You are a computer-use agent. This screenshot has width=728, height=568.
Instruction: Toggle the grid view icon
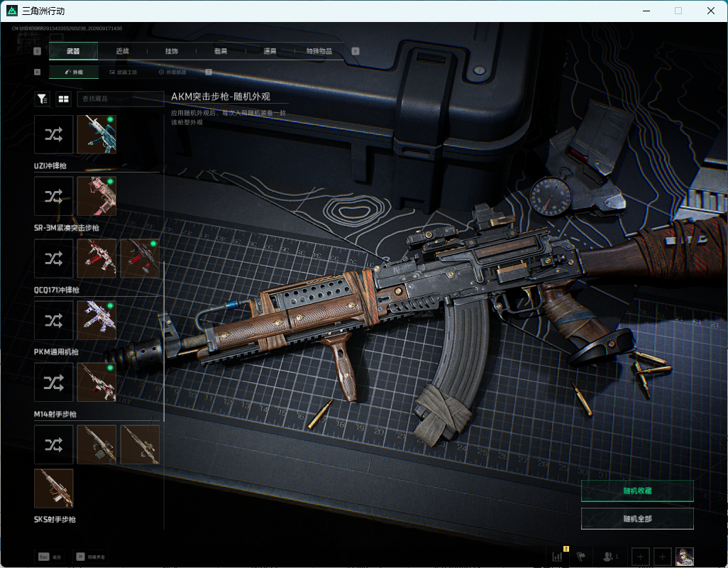pyautogui.click(x=64, y=99)
